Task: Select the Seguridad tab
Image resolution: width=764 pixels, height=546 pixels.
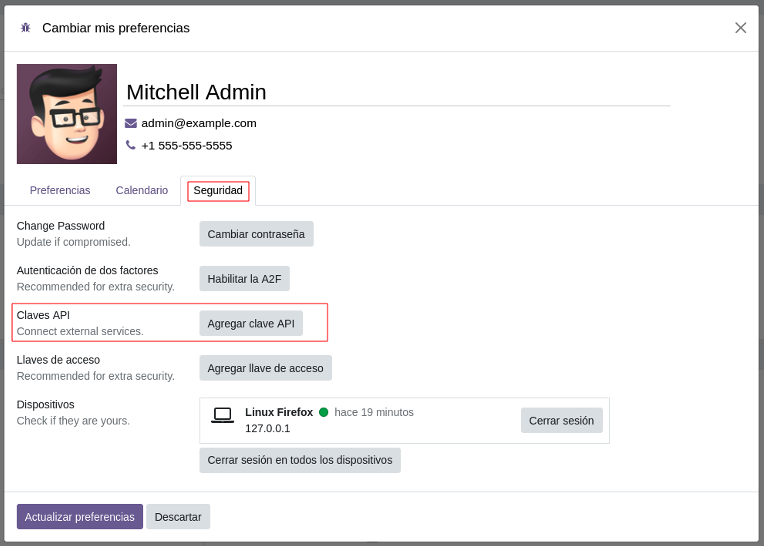Action: (x=218, y=190)
